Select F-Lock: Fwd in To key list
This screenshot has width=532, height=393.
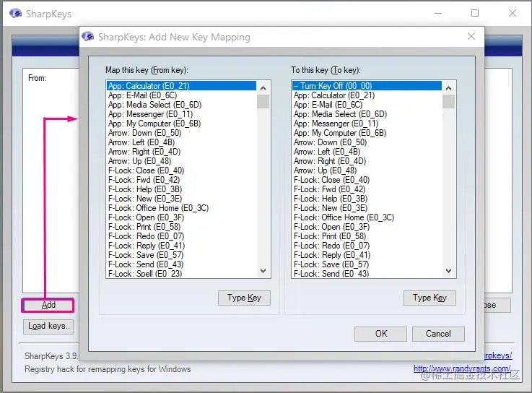point(367,189)
